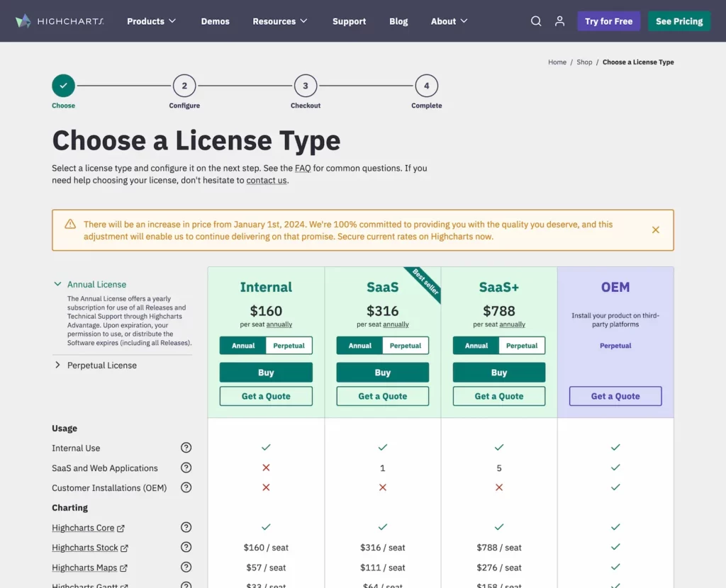Open help icon for SaaS and Web Applications
This screenshot has height=588, width=726.
(186, 468)
